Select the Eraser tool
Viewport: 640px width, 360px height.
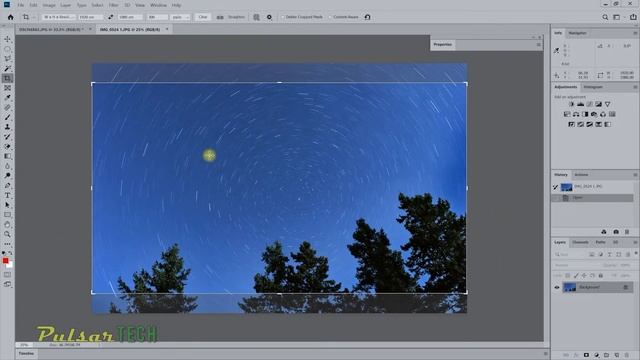tap(7, 147)
